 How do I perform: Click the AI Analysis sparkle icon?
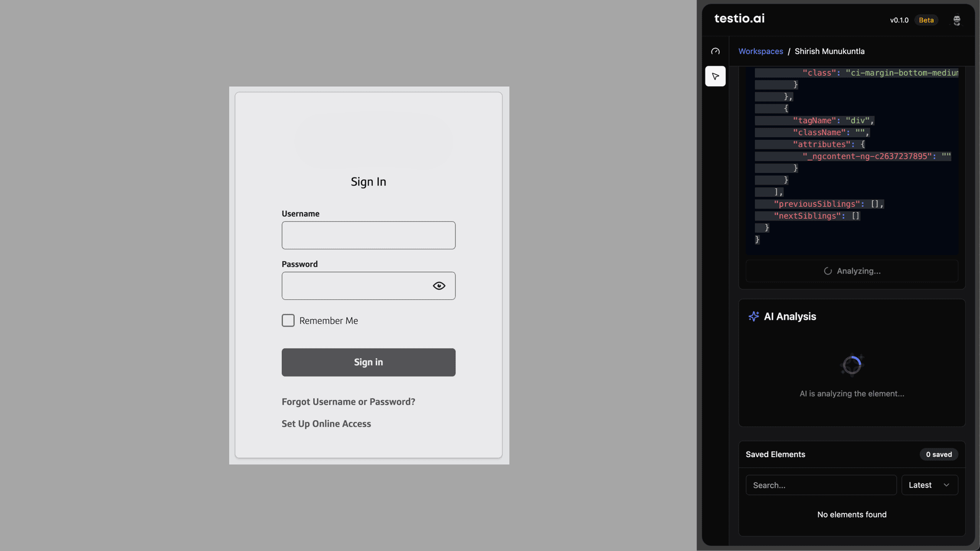coord(753,317)
